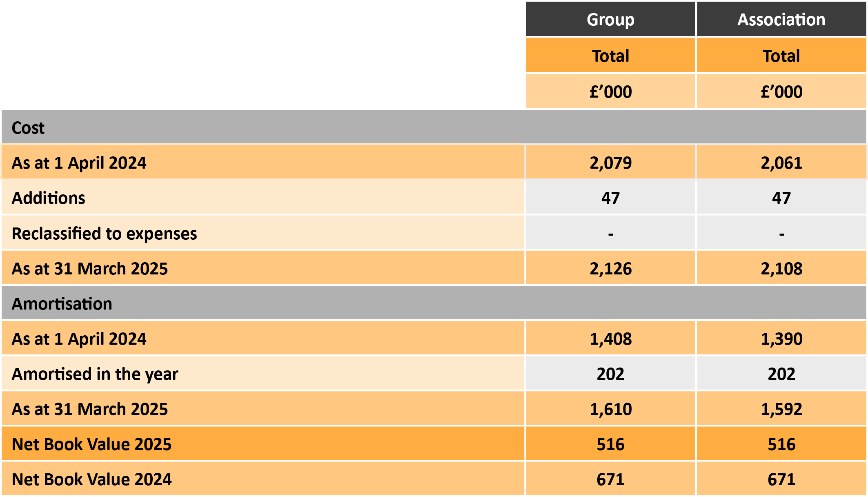Select the 2,061 Association cost value

[781, 163]
